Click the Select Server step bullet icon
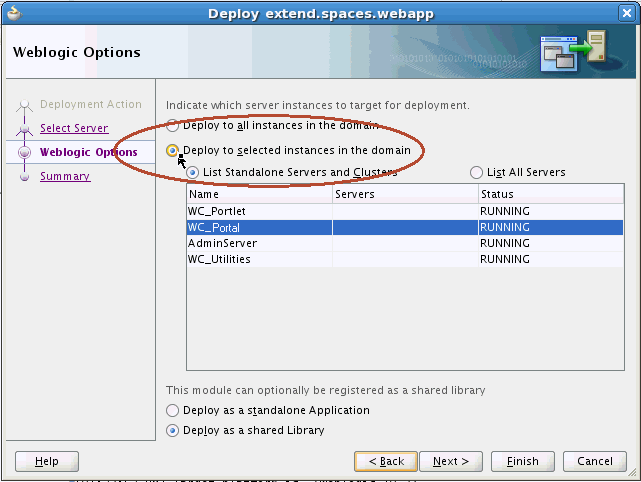The image size is (641, 482). [24, 129]
